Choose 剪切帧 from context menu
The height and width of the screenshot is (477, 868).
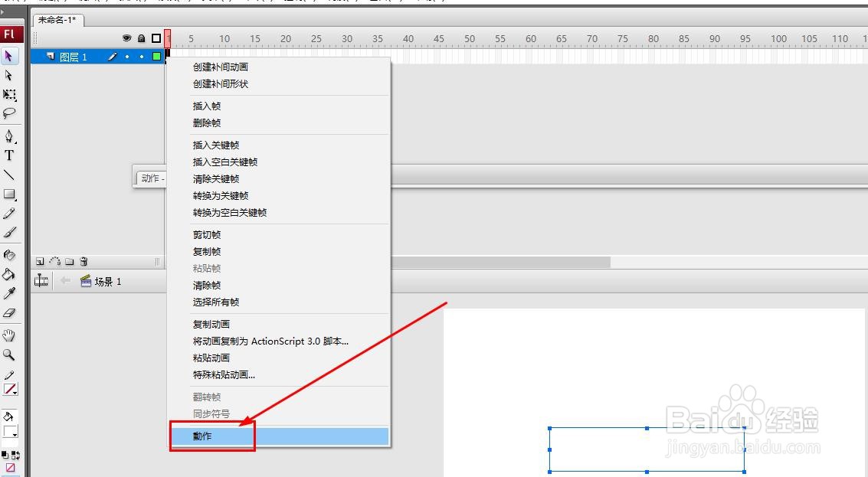pos(207,234)
